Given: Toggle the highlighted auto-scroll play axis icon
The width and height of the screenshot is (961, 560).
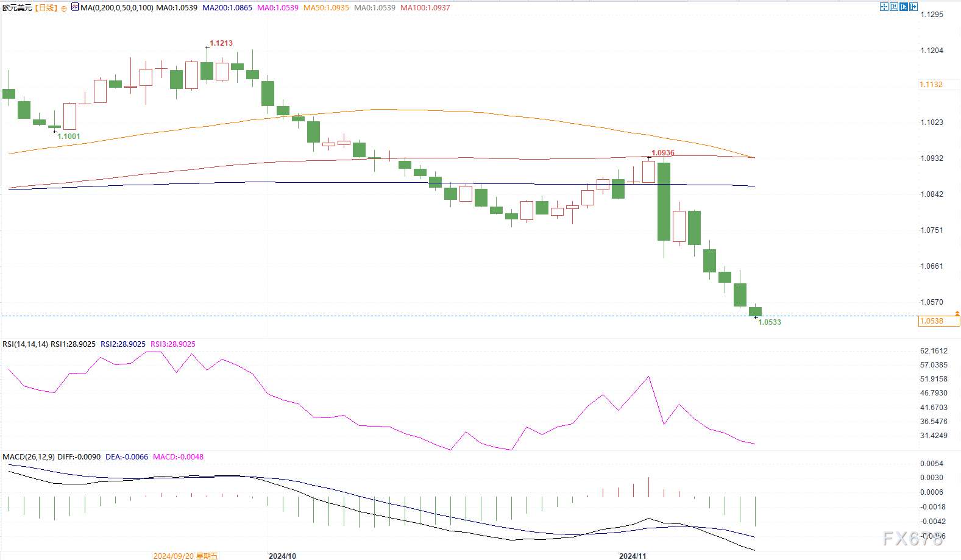Looking at the screenshot, I should point(903,7).
